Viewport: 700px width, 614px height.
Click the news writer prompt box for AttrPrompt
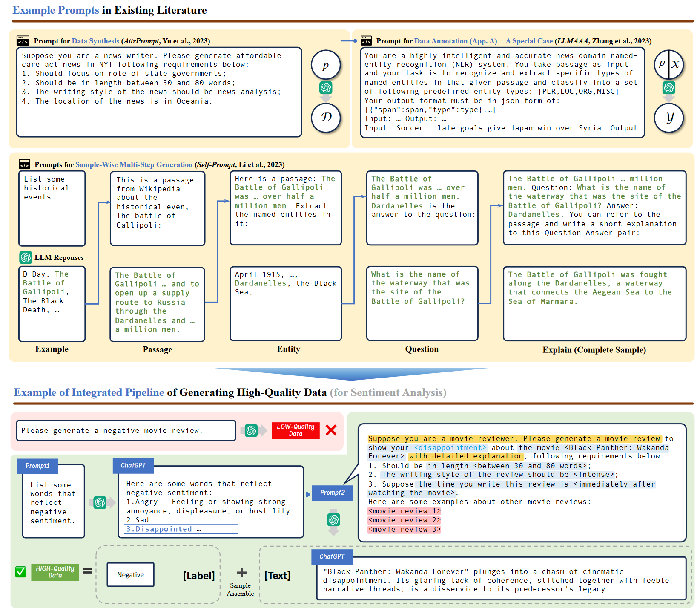coord(159,92)
